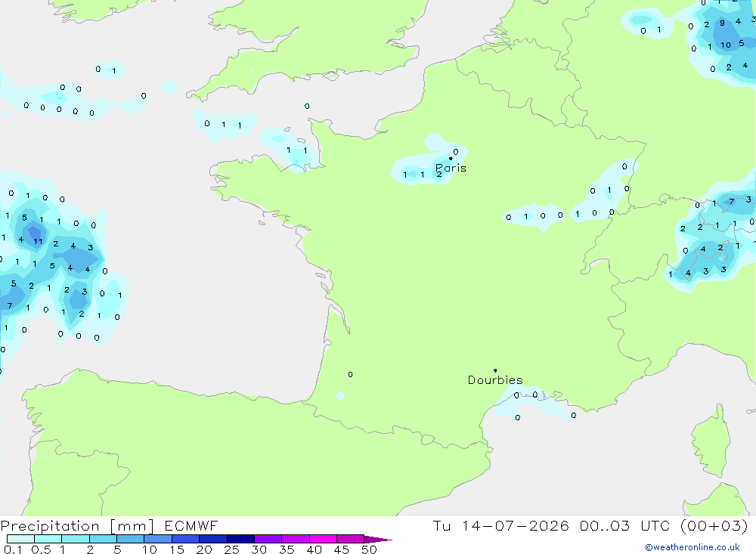Click the Dourbies city label
756x554 pixels.
coord(495,380)
